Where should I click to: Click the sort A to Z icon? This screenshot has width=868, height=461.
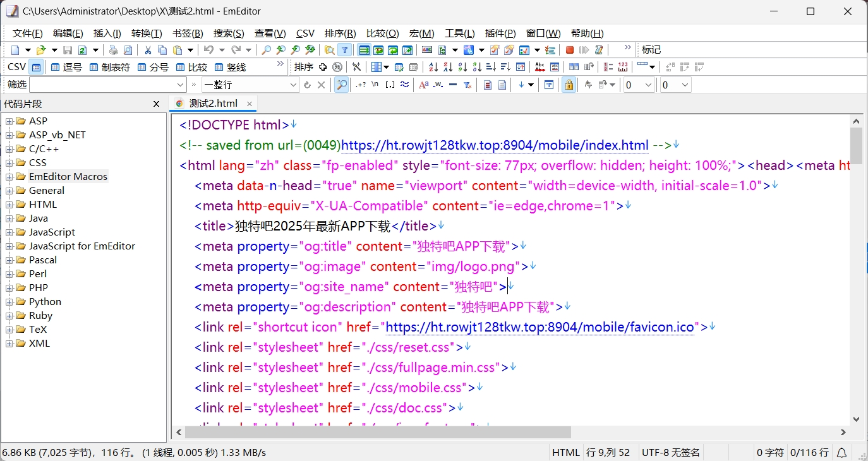pos(433,67)
